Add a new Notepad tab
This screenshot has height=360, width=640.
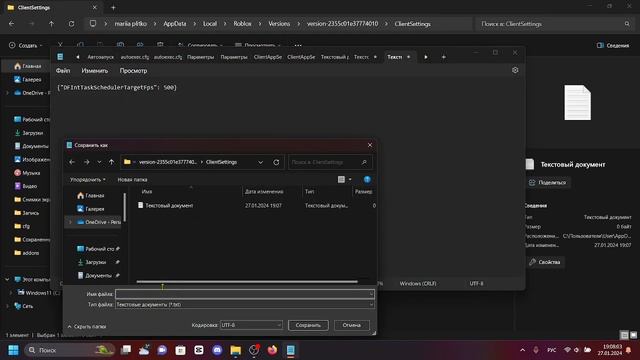(x=444, y=57)
